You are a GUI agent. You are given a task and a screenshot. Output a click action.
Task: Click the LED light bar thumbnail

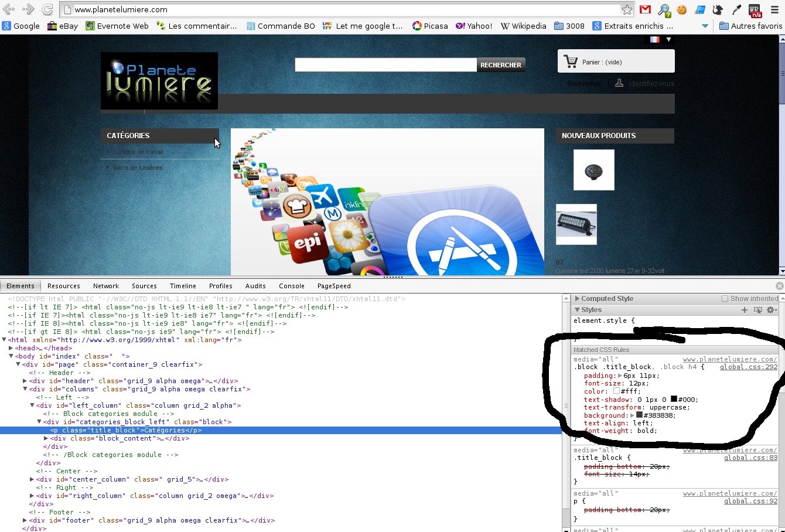[x=576, y=224]
